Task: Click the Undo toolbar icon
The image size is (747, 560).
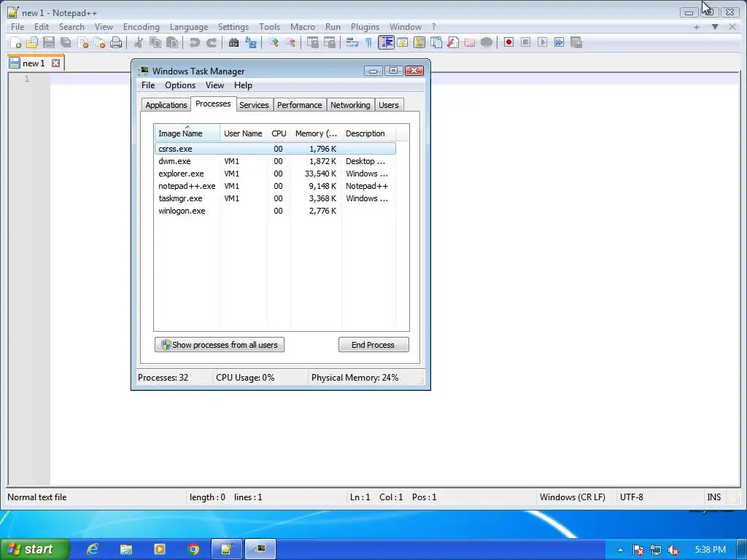Action: (x=194, y=43)
